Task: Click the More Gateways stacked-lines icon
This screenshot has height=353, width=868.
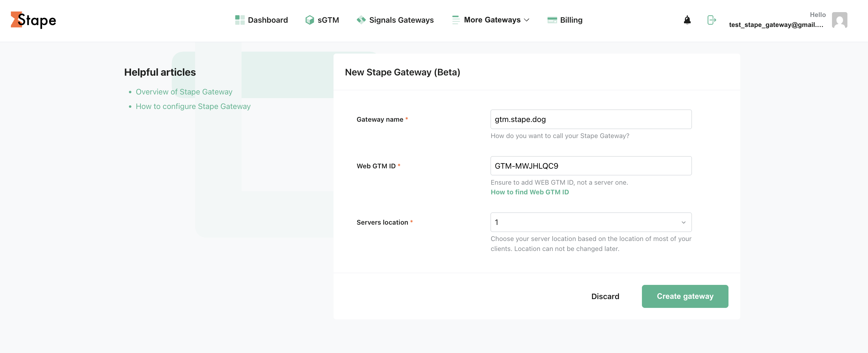Action: [x=455, y=20]
